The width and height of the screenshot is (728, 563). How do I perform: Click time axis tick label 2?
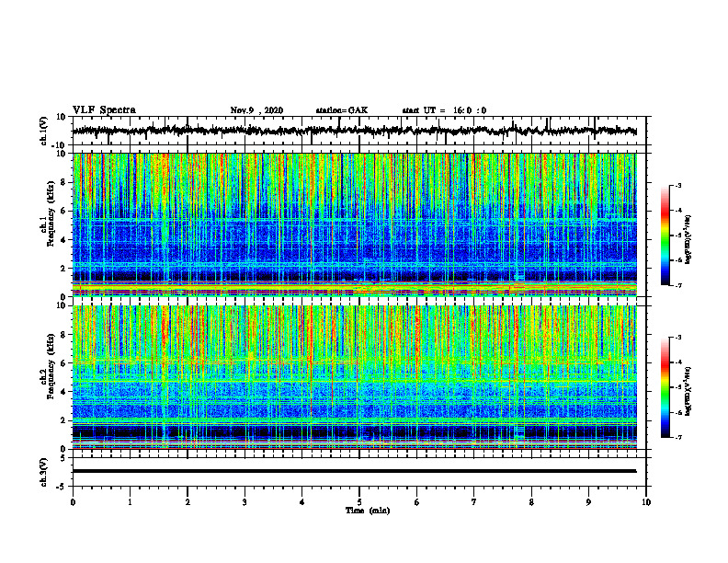[x=188, y=502]
